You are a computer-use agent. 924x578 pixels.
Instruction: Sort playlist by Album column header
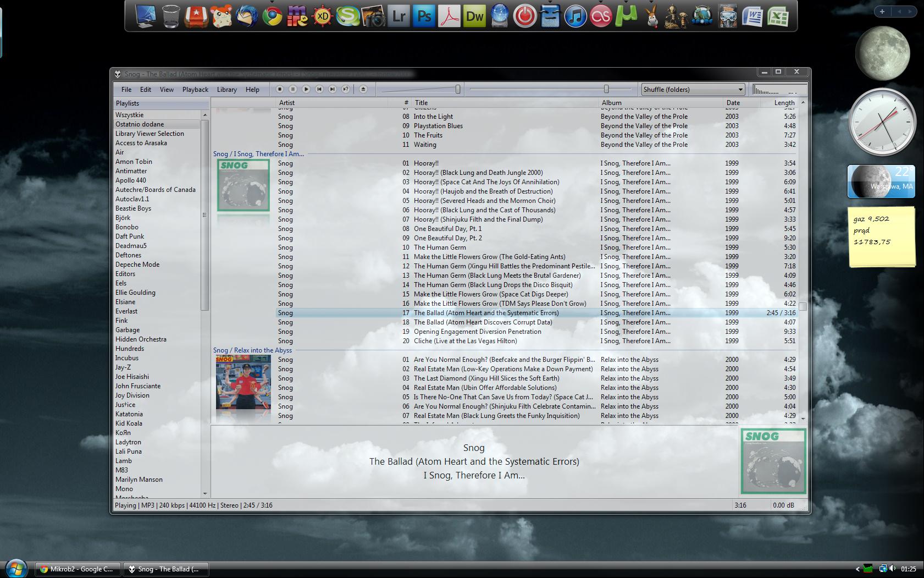pos(660,103)
